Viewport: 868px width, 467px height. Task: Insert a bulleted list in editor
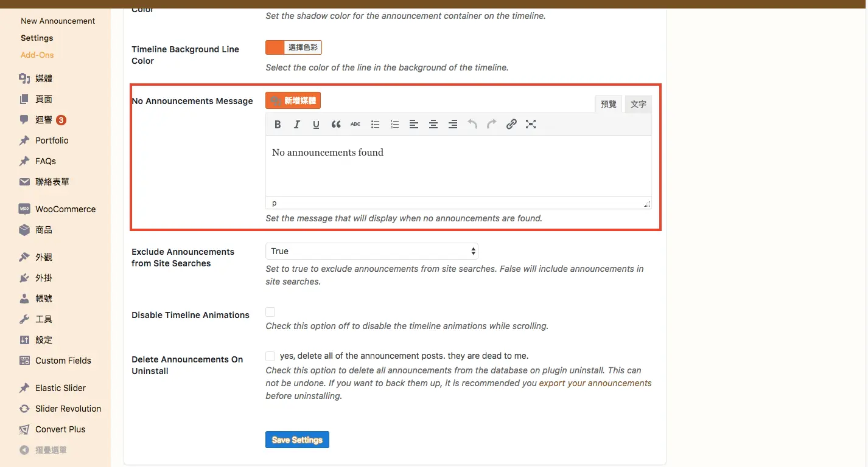(375, 124)
